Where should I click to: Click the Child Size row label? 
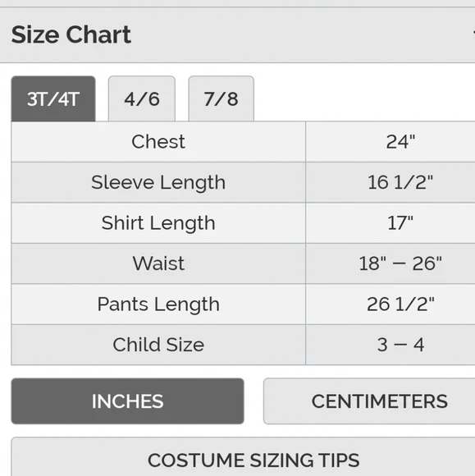158,345
